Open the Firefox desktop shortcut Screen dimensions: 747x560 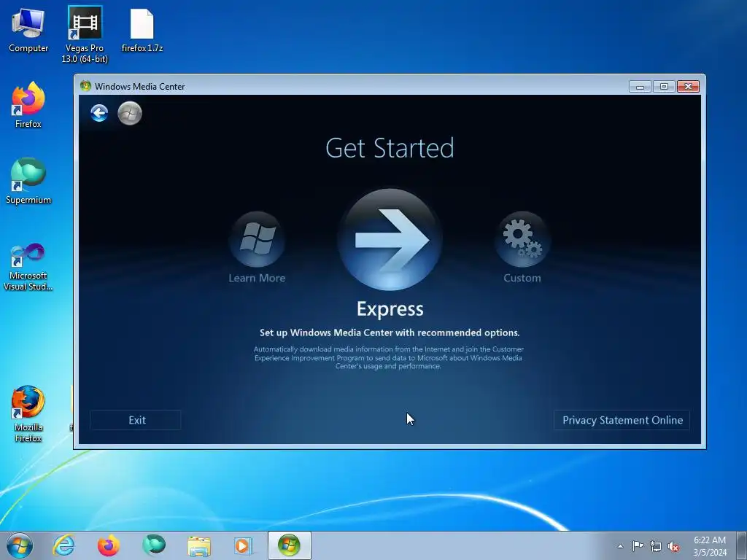pos(28,105)
